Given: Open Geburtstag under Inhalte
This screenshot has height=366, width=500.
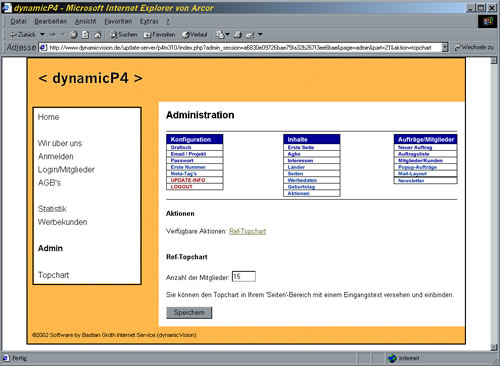Looking at the screenshot, I should coord(301,187).
